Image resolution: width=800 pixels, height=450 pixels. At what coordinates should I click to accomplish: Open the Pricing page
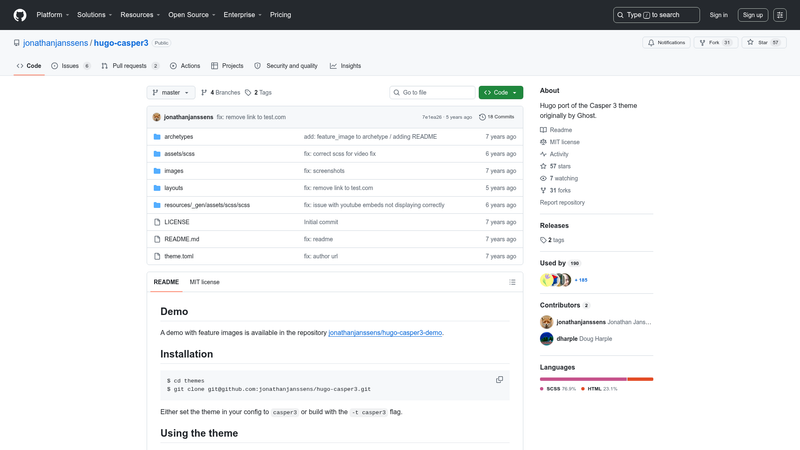click(281, 15)
